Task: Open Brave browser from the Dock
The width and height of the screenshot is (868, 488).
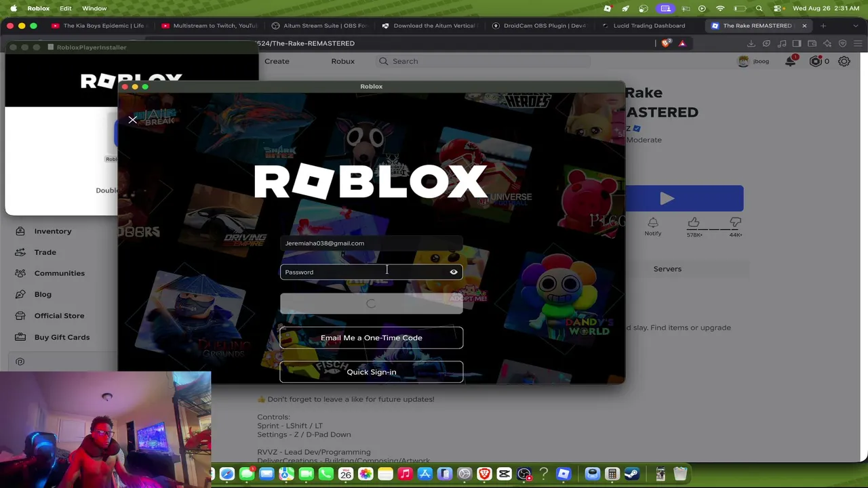Action: [x=484, y=474]
